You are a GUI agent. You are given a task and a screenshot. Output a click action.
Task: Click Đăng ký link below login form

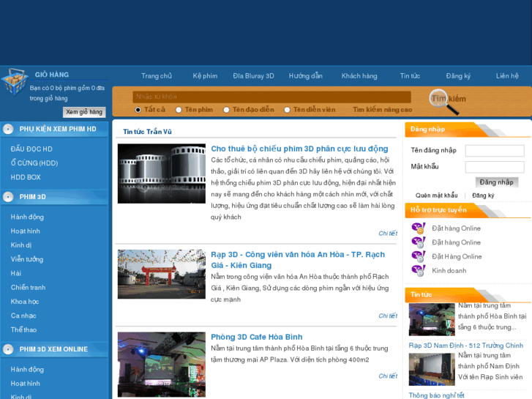click(483, 195)
